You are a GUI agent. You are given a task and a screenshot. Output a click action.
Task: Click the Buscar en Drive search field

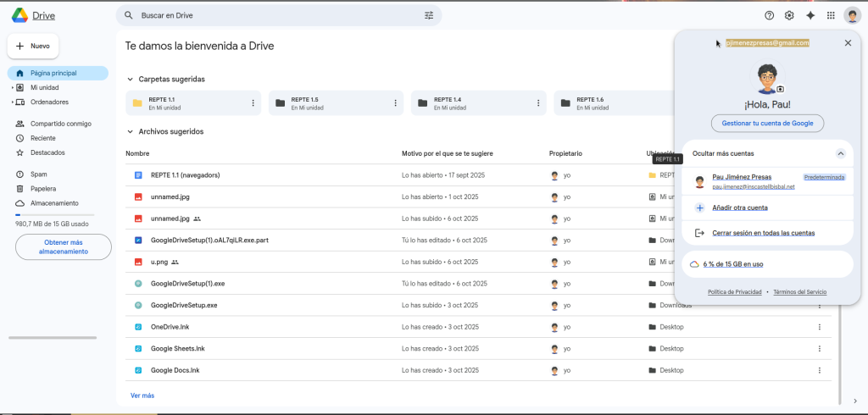click(271, 15)
